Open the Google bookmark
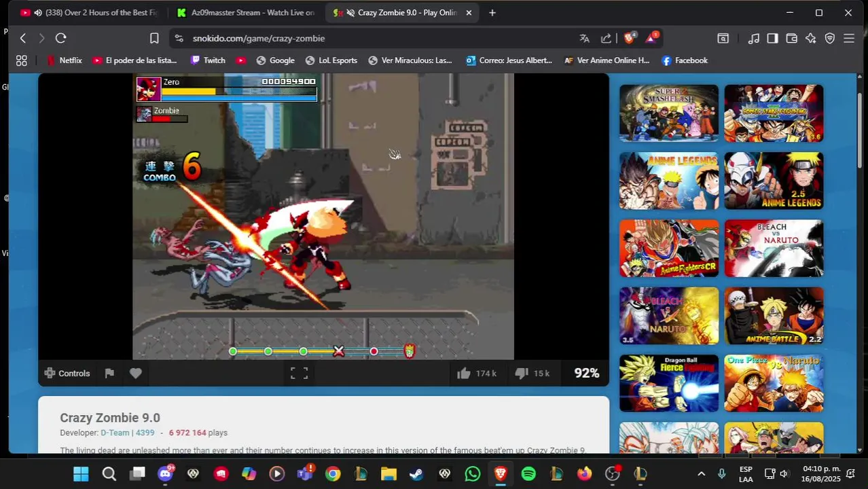868x489 pixels. click(x=275, y=60)
